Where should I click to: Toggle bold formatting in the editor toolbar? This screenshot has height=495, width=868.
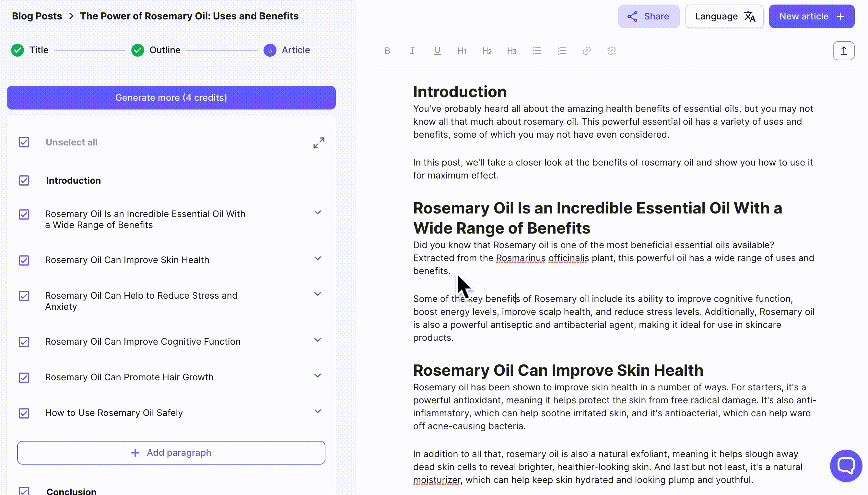click(387, 50)
